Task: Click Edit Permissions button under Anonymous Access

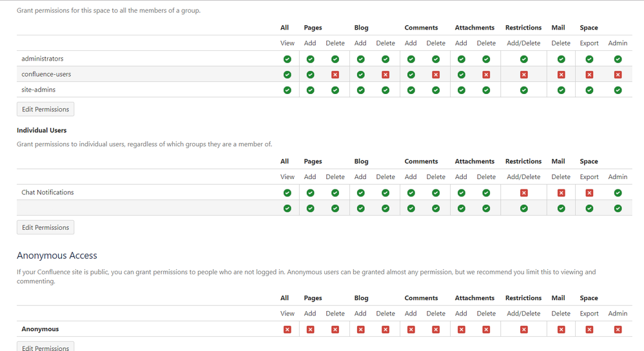Action: [46, 347]
